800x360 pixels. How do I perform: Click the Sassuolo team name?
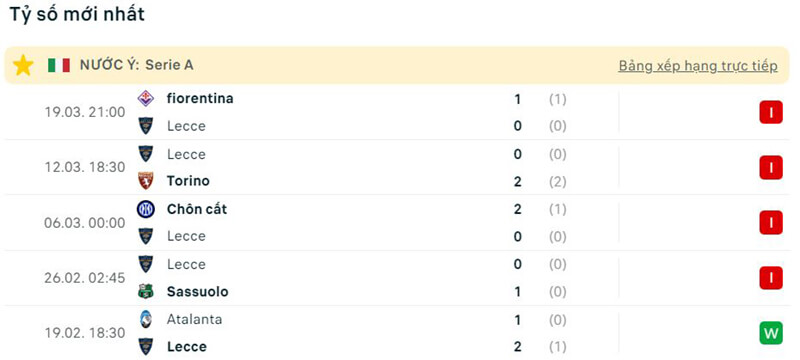point(197,292)
